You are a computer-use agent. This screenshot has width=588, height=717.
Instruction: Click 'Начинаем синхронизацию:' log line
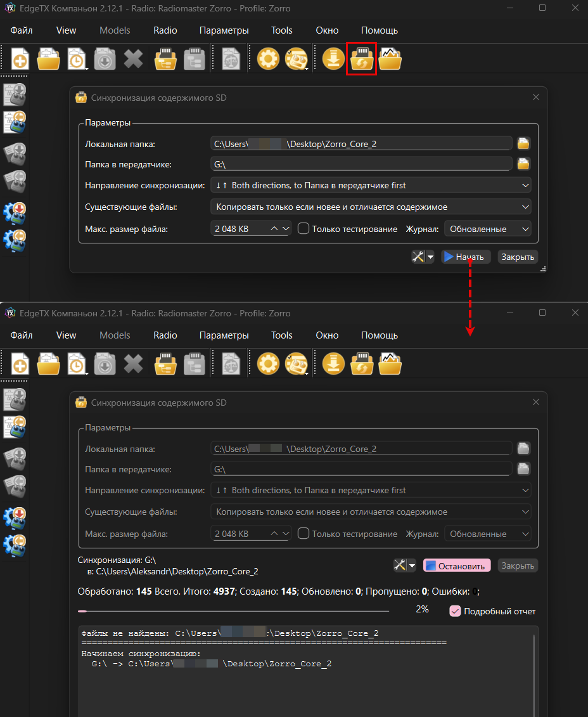click(x=141, y=654)
